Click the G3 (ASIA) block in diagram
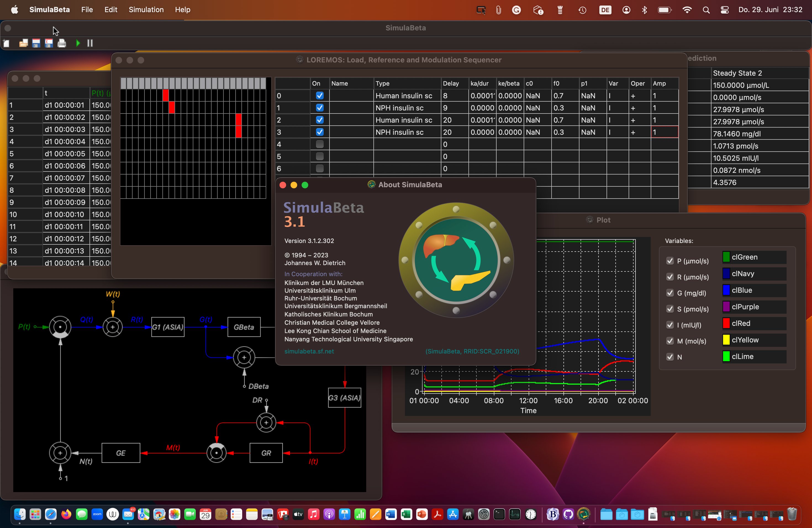This screenshot has height=528, width=812. tap(345, 398)
